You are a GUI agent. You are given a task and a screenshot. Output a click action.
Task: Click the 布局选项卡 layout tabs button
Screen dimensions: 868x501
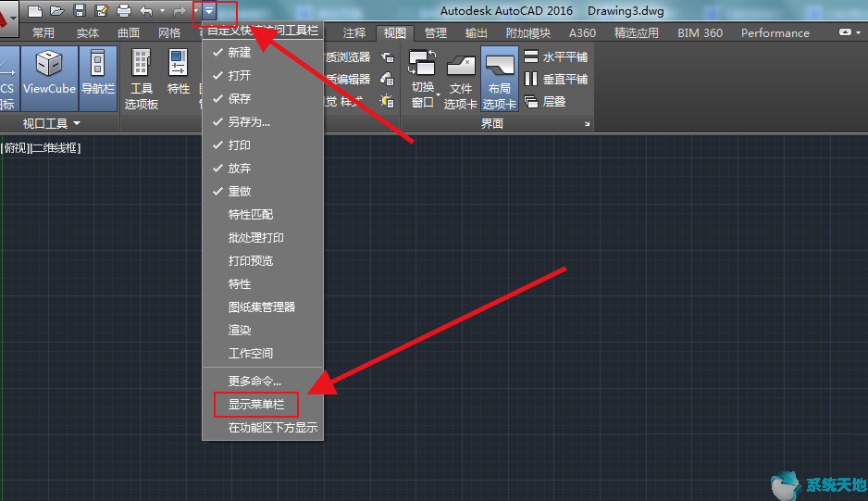click(500, 80)
